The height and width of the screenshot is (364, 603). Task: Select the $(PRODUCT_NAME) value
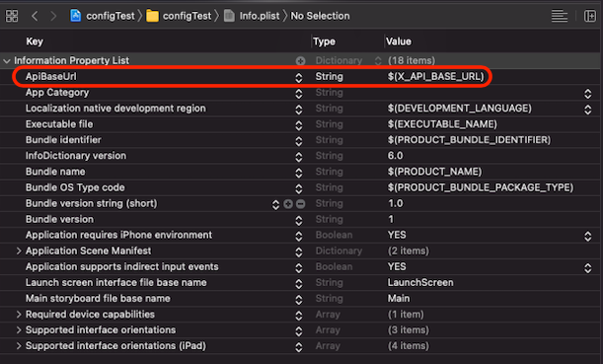click(434, 172)
